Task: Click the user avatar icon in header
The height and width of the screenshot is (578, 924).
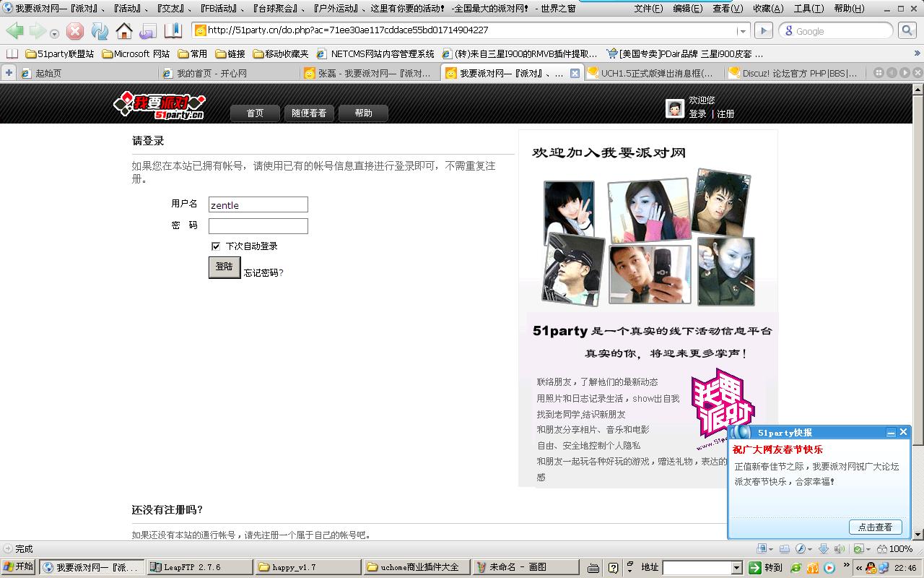Action: pyautogui.click(x=674, y=108)
